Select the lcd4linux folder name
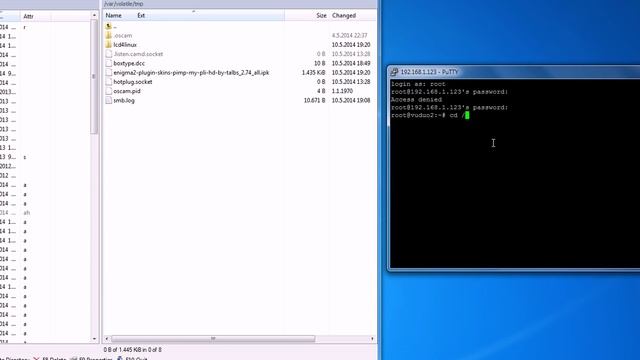The height and width of the screenshot is (360, 640). point(125,45)
